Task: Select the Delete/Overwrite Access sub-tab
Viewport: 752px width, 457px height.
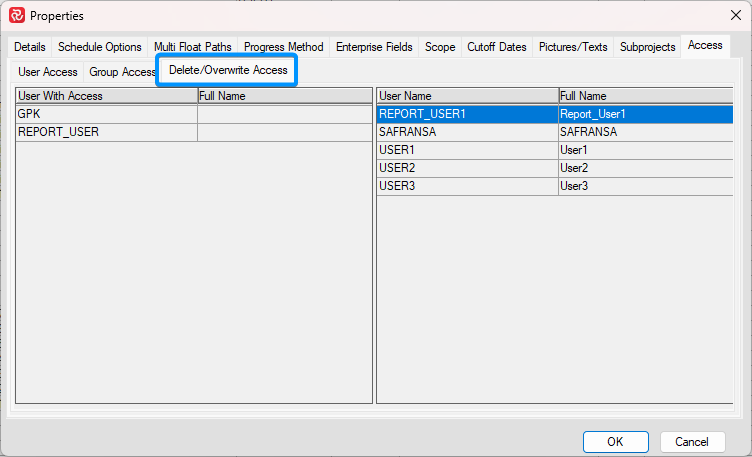Action: (x=228, y=70)
